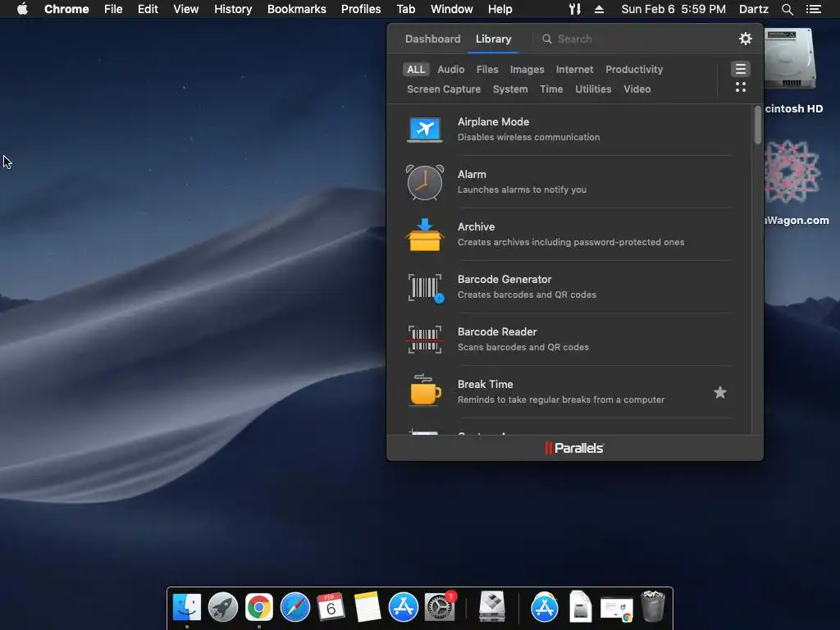Open Spotlight search in menu bar
840x630 pixels.
(x=787, y=9)
